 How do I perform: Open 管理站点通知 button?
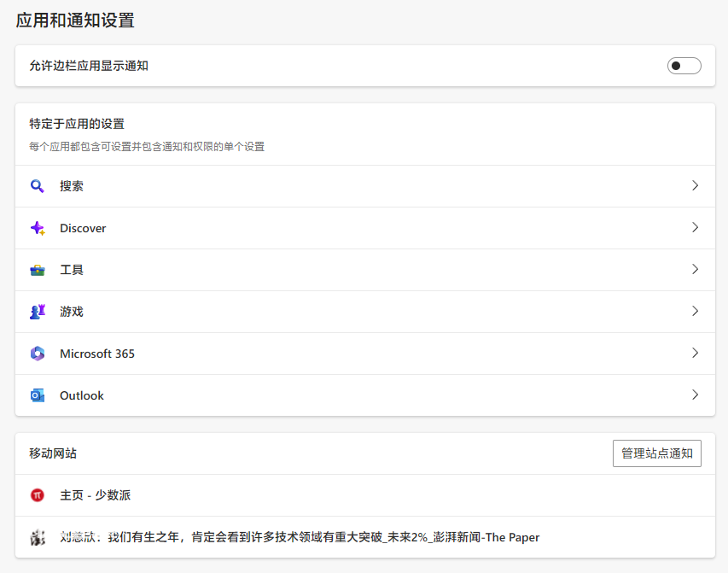657,453
